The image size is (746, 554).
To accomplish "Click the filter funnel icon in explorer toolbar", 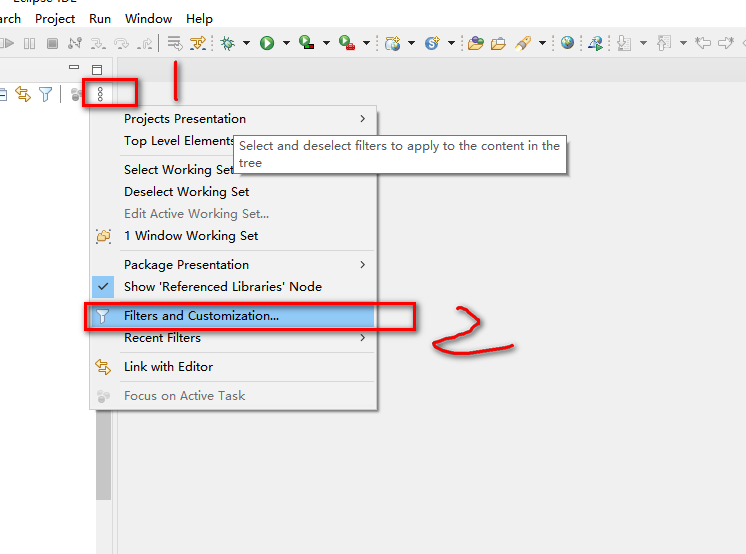I will point(46,94).
